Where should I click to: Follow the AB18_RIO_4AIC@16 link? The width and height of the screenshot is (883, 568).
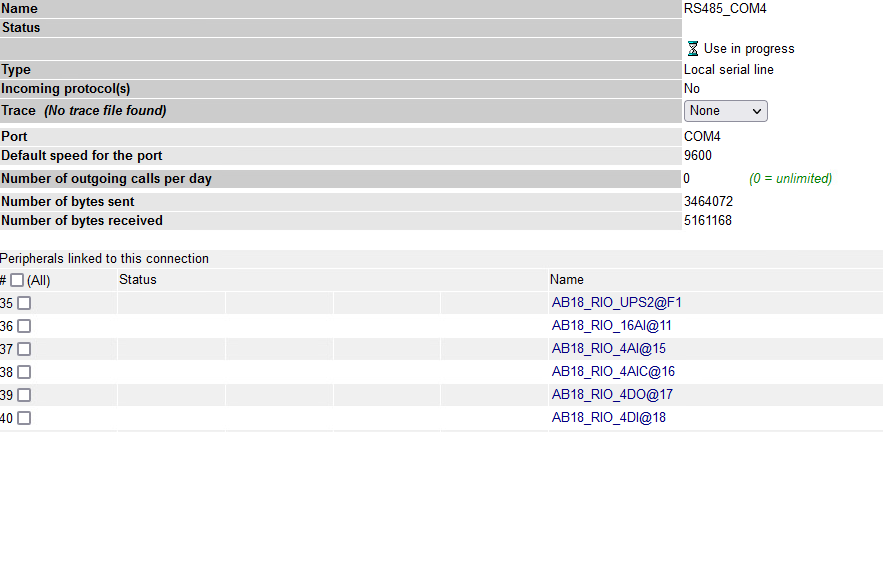pyautogui.click(x=613, y=371)
